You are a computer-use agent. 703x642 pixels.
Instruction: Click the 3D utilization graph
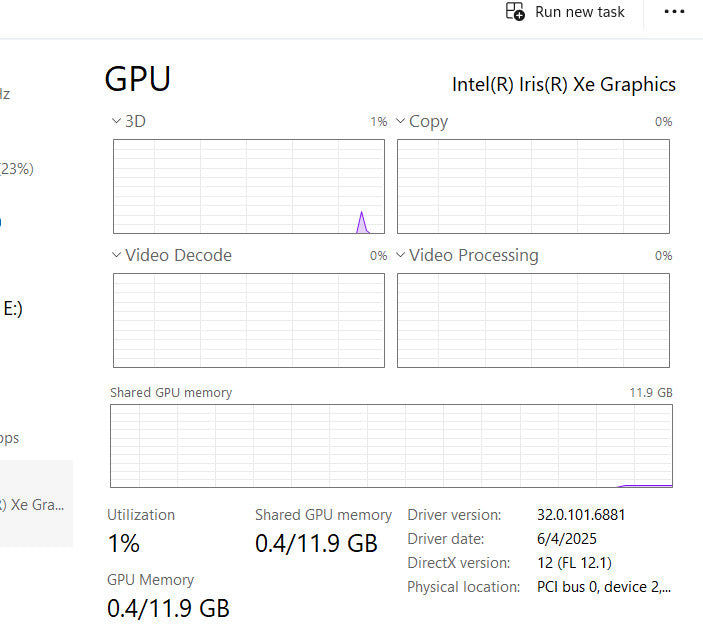[248, 186]
